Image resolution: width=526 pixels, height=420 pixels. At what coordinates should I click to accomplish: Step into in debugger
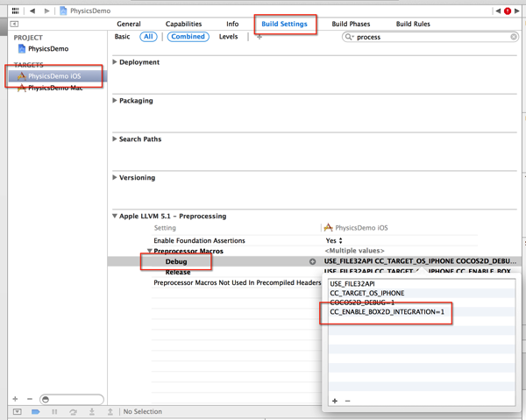[92, 411]
